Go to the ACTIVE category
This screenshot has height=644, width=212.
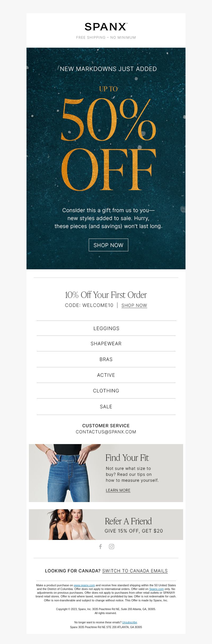106,375
